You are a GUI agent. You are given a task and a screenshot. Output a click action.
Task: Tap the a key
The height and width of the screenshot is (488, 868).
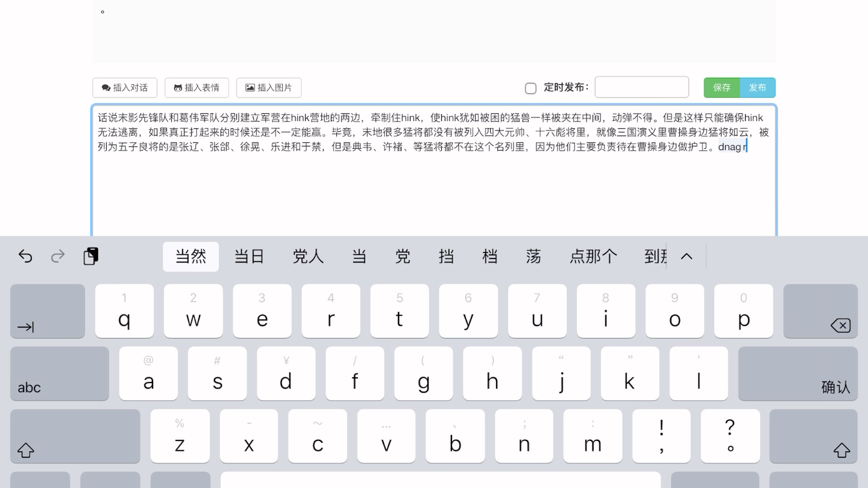(148, 374)
